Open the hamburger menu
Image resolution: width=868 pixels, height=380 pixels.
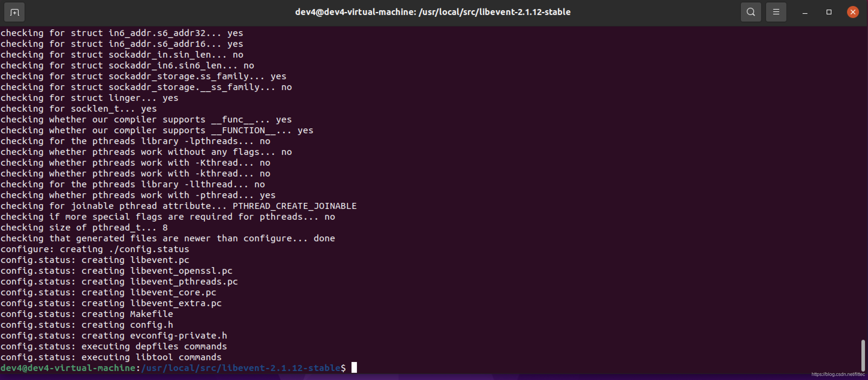pyautogui.click(x=776, y=13)
